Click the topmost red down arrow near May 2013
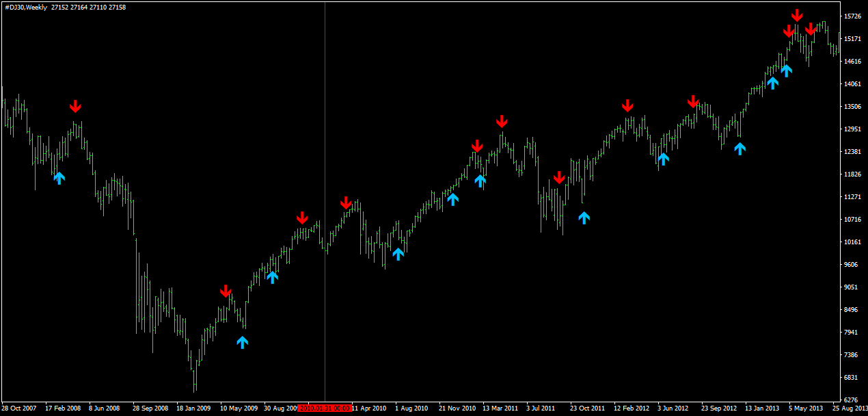The image size is (868, 416). coord(797,15)
